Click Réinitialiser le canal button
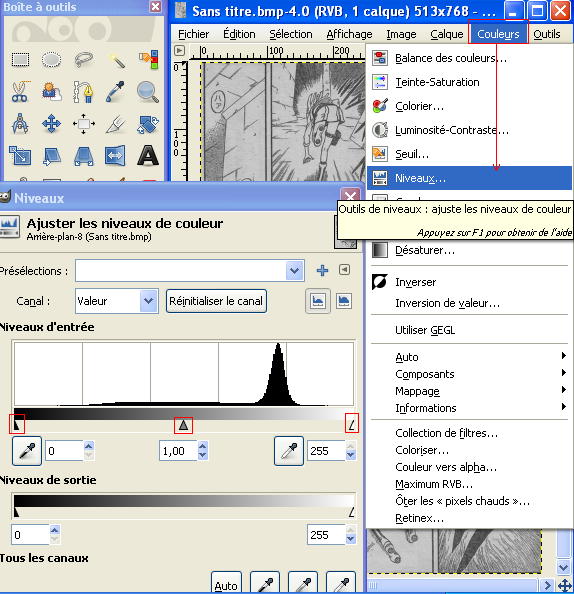Image resolution: width=574 pixels, height=594 pixels. click(x=216, y=301)
